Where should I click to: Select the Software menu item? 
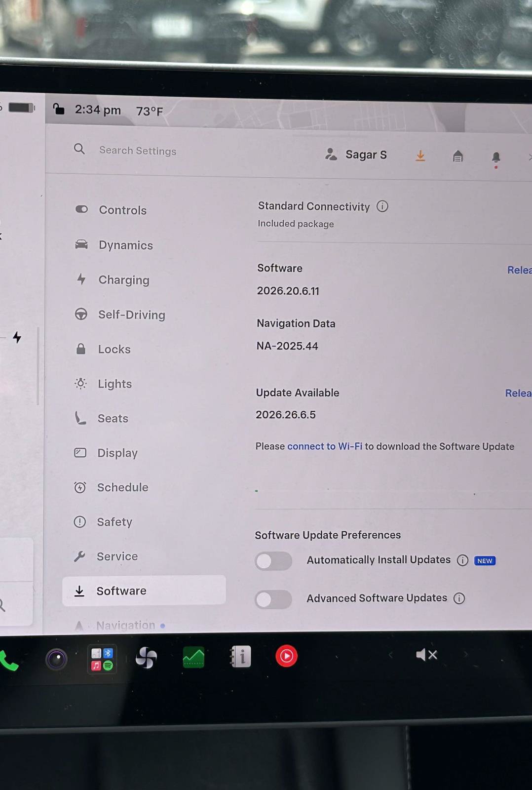click(x=144, y=591)
